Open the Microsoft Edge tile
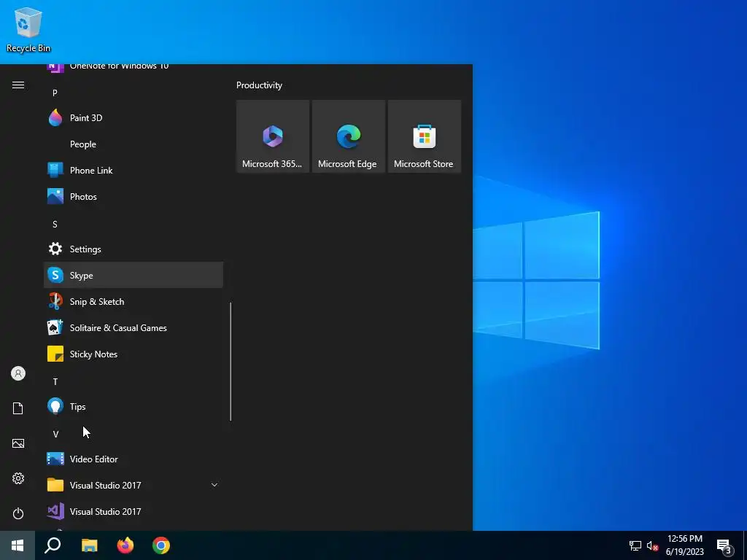 348,136
